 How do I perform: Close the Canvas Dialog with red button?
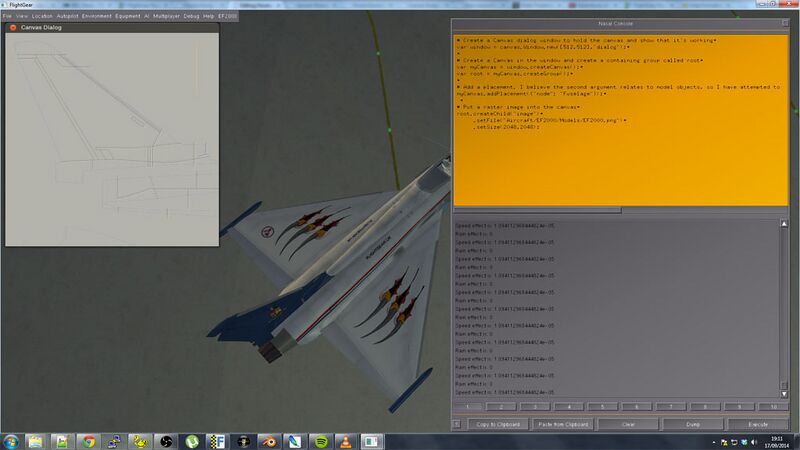(13, 28)
